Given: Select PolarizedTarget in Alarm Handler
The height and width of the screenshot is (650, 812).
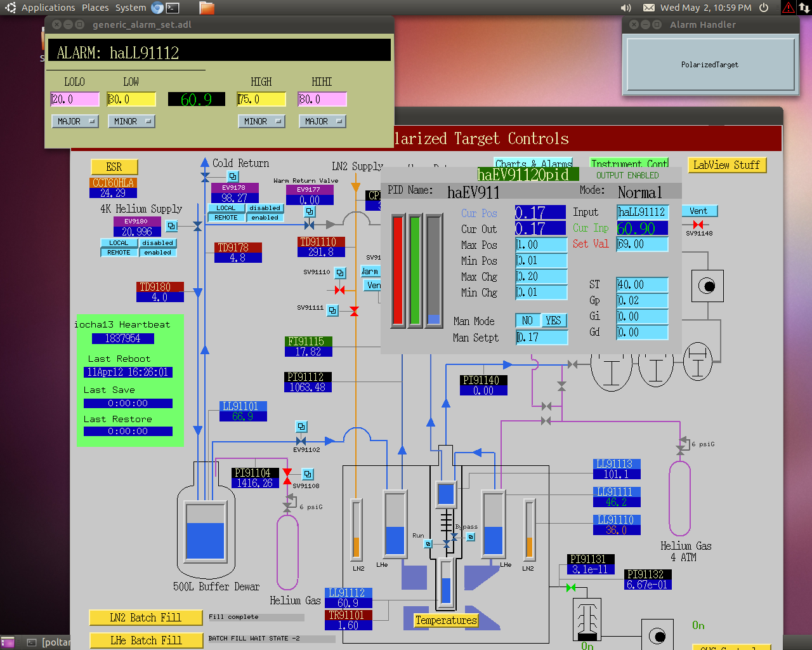Looking at the screenshot, I should click(x=710, y=65).
